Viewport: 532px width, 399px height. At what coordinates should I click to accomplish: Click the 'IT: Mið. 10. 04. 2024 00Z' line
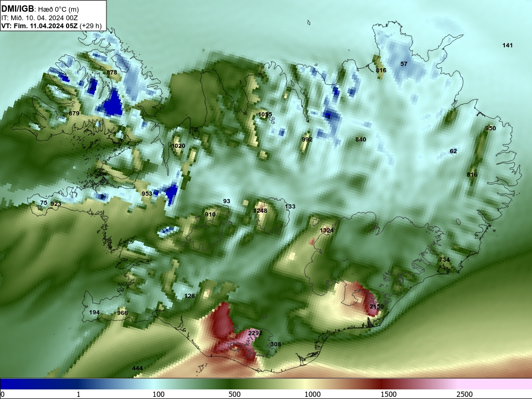(39, 18)
